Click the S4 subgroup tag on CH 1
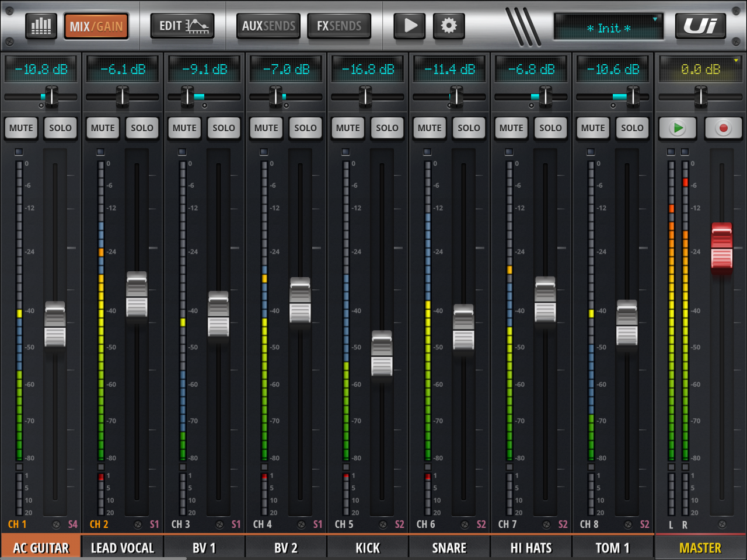Viewport: 747px width, 560px height. pos(72,524)
